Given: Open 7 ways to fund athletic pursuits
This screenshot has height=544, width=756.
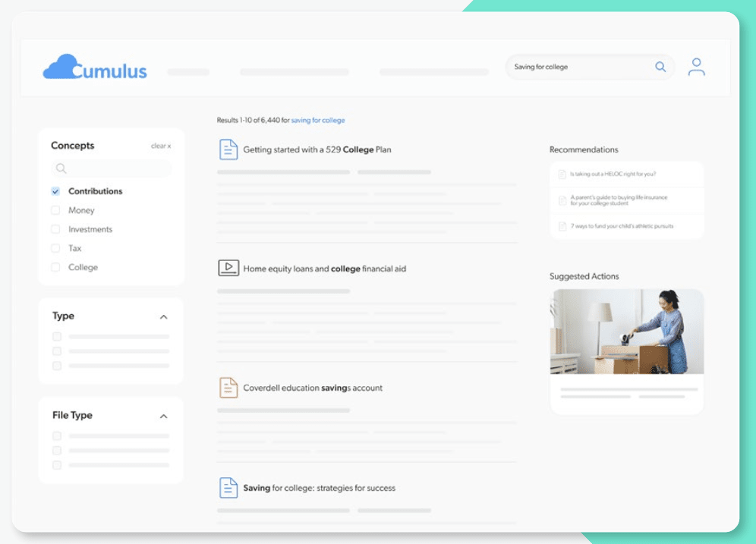Looking at the screenshot, I should [621, 226].
